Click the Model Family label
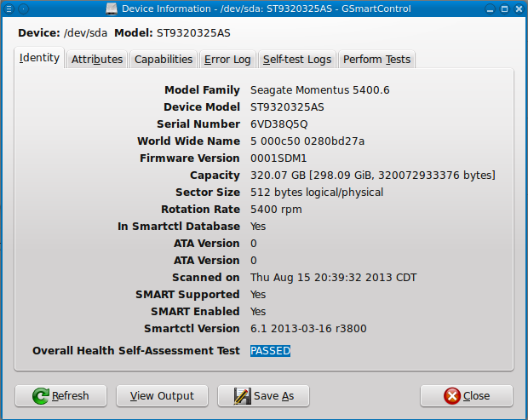Image resolution: width=528 pixels, height=420 pixels. [x=202, y=90]
